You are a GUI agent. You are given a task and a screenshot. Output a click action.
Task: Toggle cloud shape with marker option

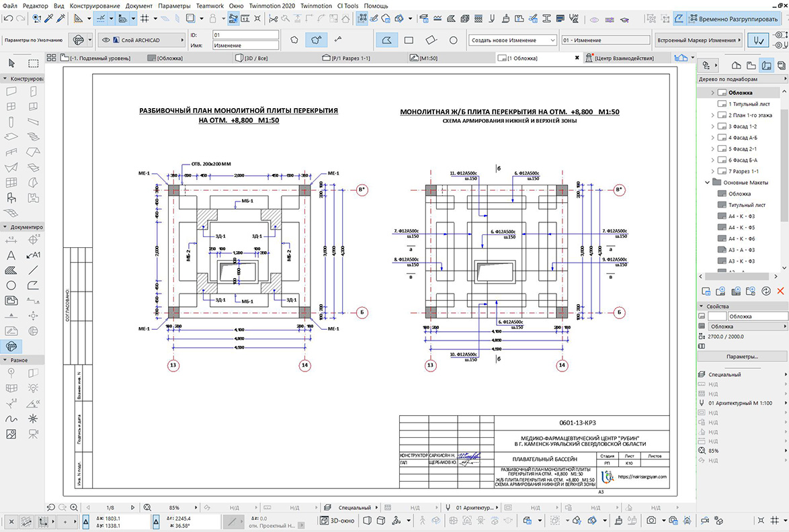pos(316,40)
